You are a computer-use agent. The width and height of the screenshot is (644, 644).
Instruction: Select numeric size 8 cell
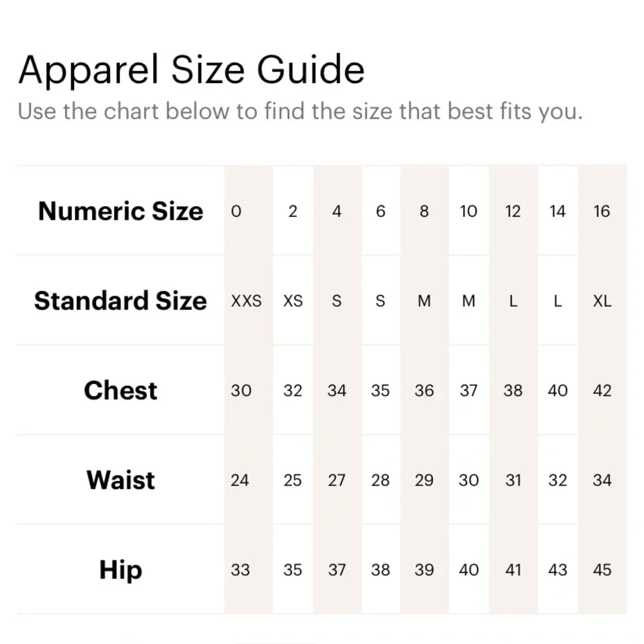424,211
